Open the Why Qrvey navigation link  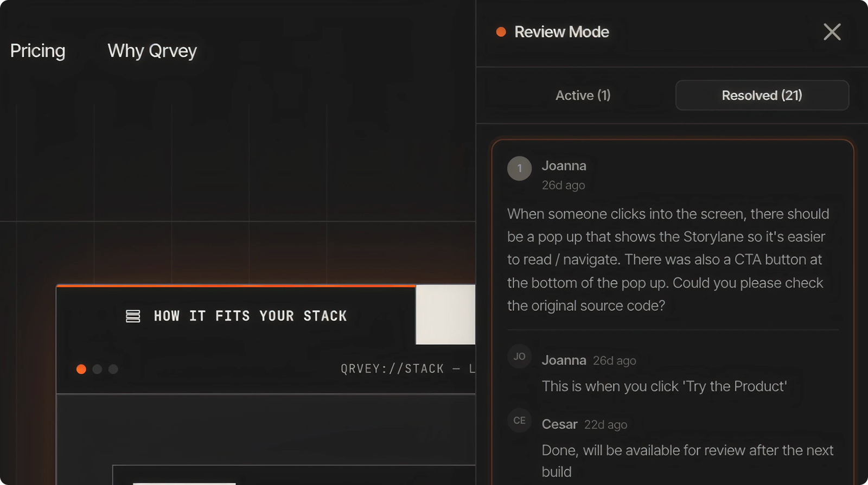[152, 51]
